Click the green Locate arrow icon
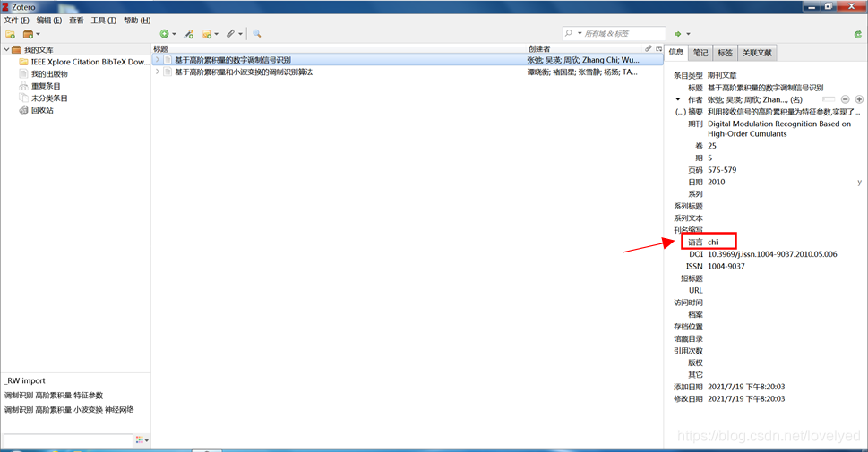This screenshot has width=868, height=452. (x=678, y=34)
